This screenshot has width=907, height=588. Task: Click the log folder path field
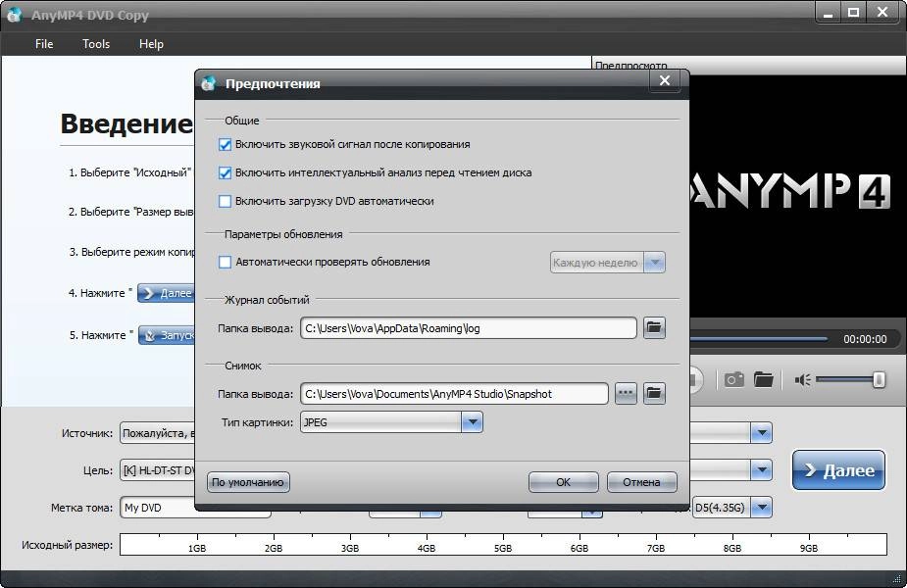tap(468, 328)
